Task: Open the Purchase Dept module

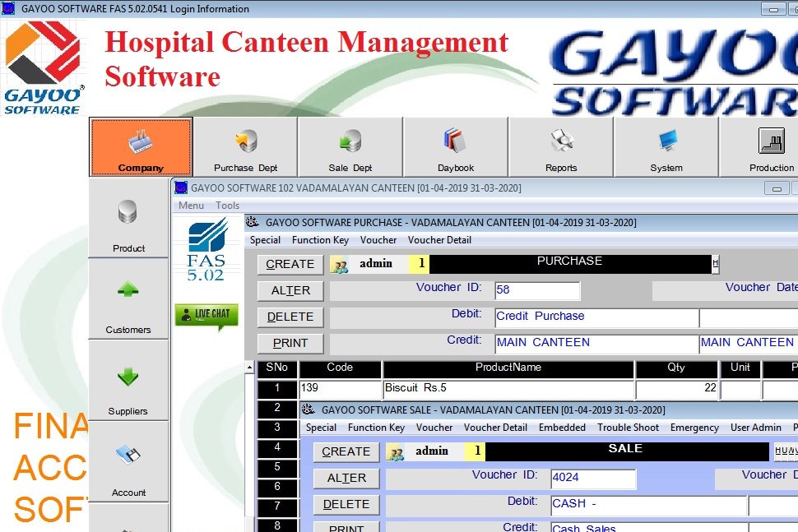Action: pos(246,147)
